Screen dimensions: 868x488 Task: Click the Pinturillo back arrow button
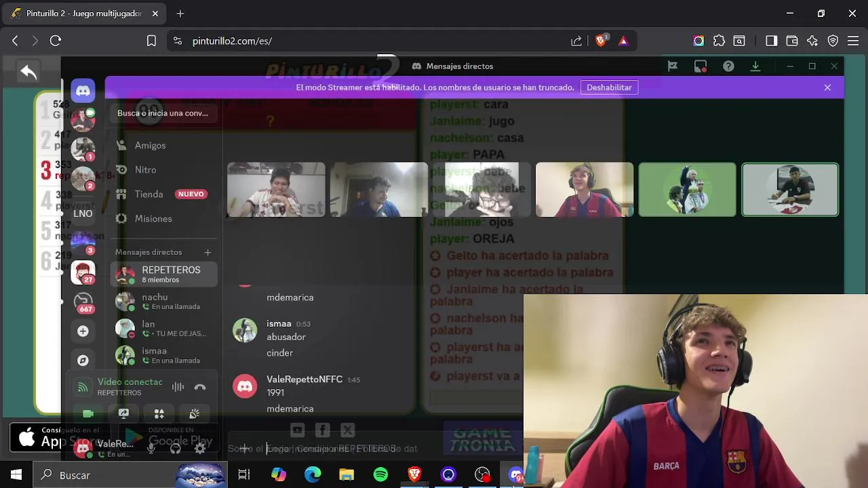coord(28,72)
